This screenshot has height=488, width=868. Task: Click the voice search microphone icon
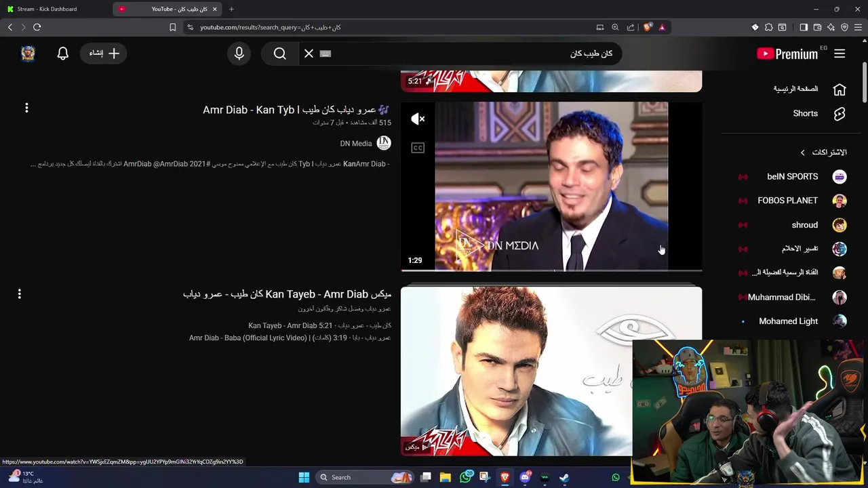point(239,54)
